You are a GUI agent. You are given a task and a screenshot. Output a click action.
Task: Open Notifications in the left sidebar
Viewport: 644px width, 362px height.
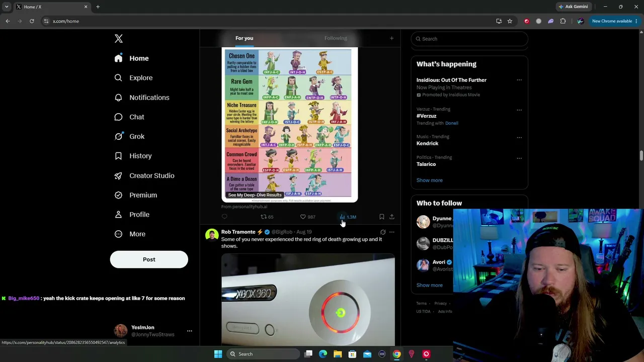[142, 98]
